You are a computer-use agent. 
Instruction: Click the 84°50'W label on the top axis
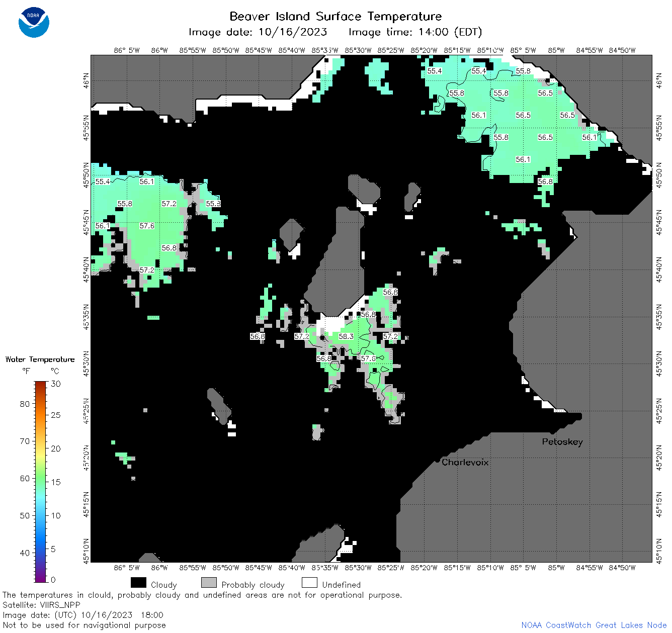[622, 50]
